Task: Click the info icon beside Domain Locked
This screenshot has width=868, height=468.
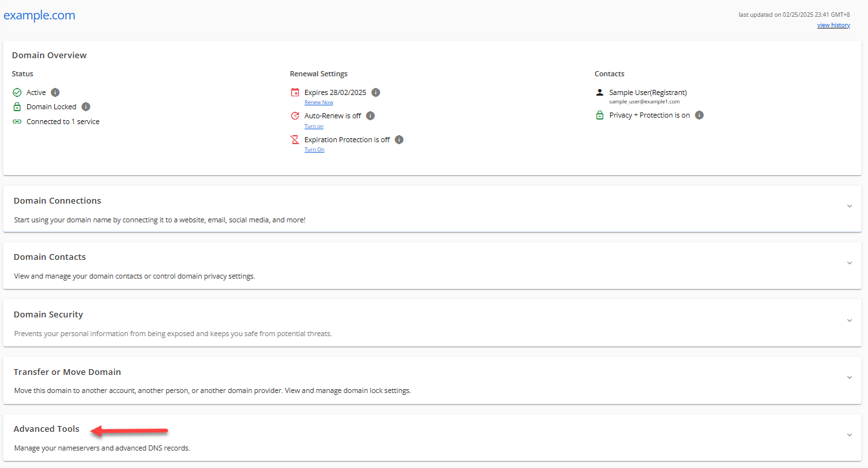Action: pyautogui.click(x=86, y=107)
